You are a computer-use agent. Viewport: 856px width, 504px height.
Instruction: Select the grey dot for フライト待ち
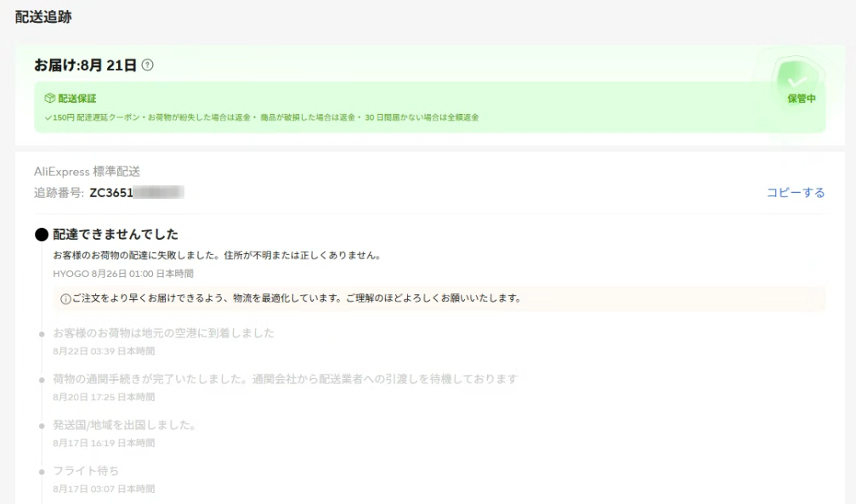pos(42,472)
